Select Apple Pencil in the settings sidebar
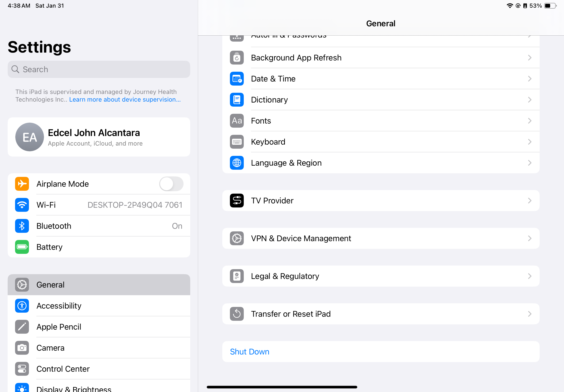This screenshot has height=392, width=564. (99, 327)
